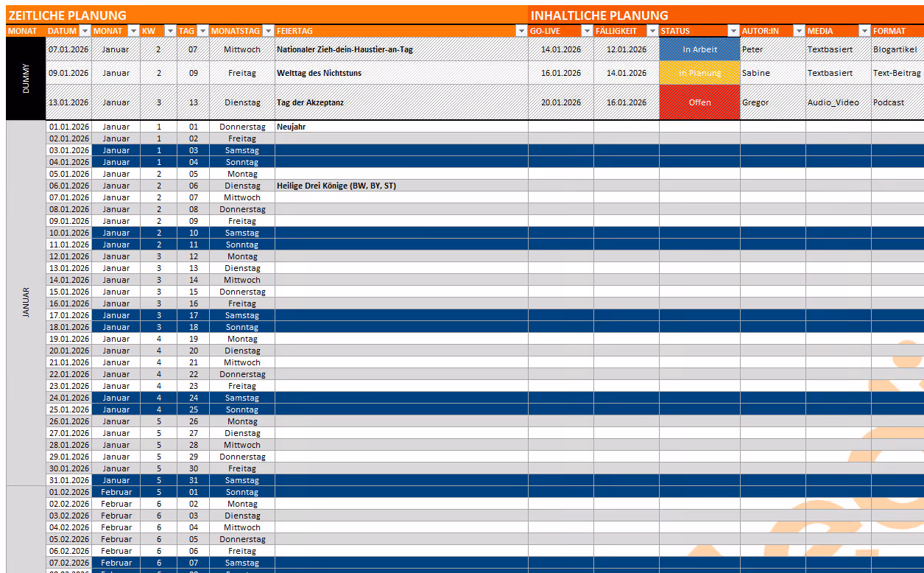Select Textbasiert cell in Peter's row
Image resolution: width=924 pixels, height=573 pixels.
pos(839,49)
